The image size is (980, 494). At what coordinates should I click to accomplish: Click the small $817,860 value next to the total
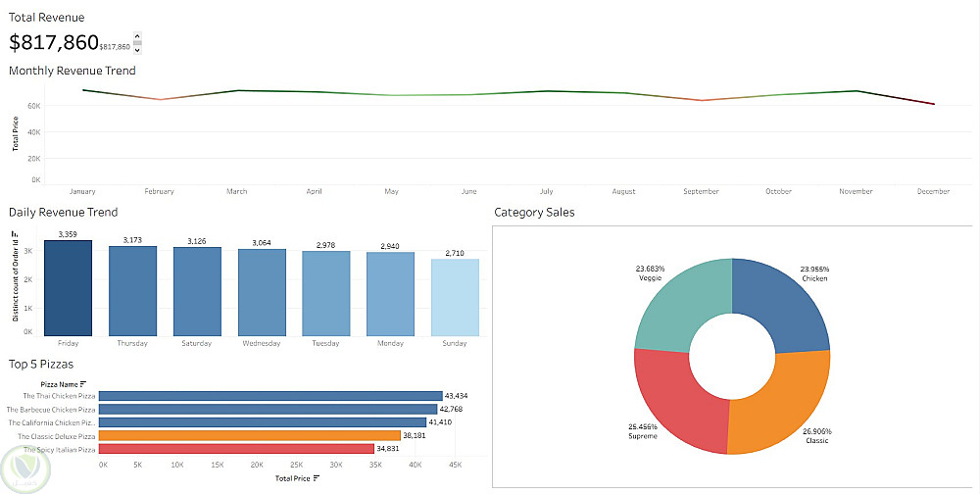coord(115,47)
